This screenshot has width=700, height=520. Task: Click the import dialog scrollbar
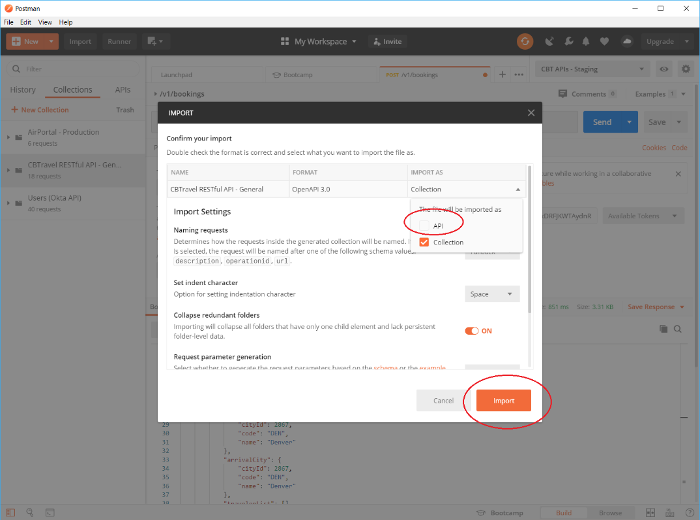point(529,239)
